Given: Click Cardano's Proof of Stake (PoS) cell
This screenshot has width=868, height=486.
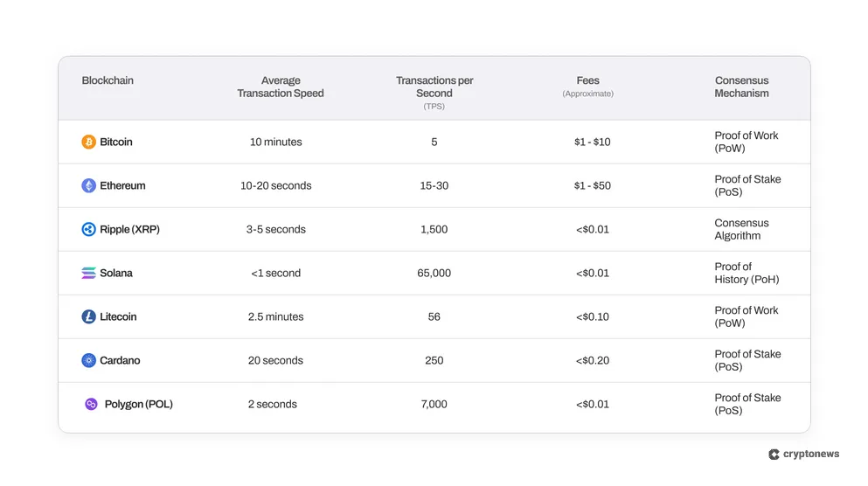Looking at the screenshot, I should pos(748,360).
